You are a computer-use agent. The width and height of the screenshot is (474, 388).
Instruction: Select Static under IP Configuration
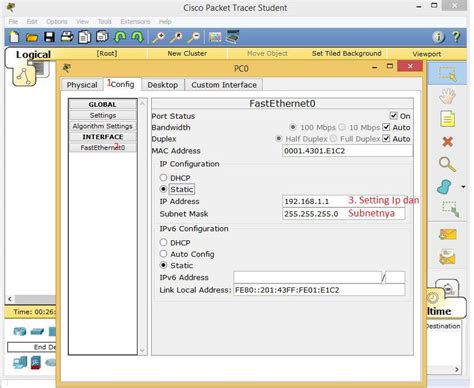pyautogui.click(x=163, y=189)
